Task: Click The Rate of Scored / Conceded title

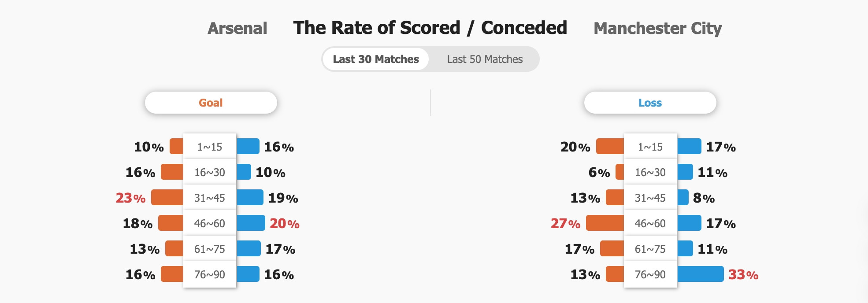Action: coord(430,28)
